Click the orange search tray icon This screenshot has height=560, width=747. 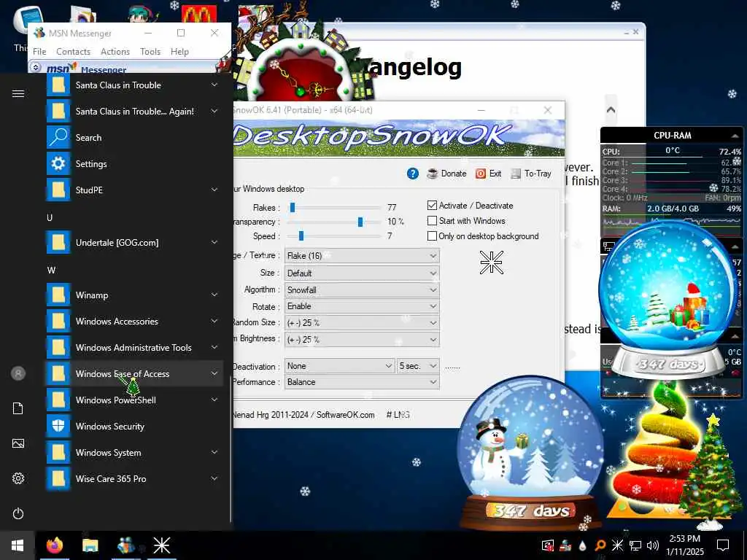click(x=600, y=545)
